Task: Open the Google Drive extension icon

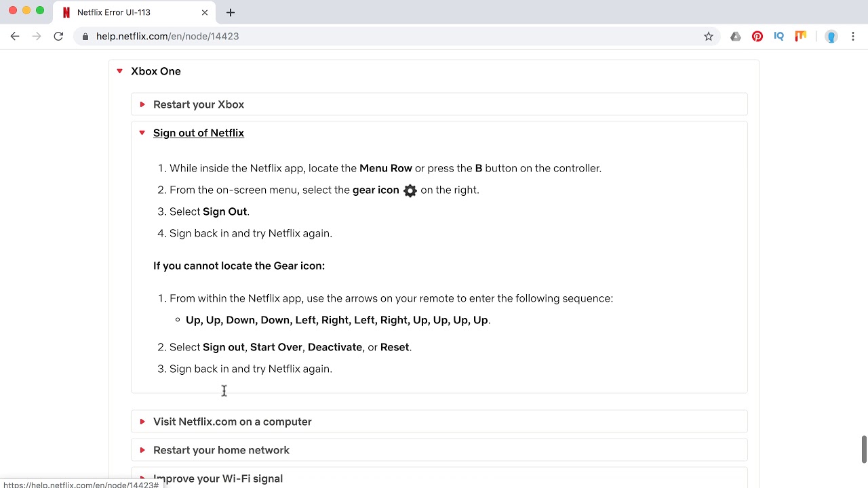Action: (x=736, y=37)
